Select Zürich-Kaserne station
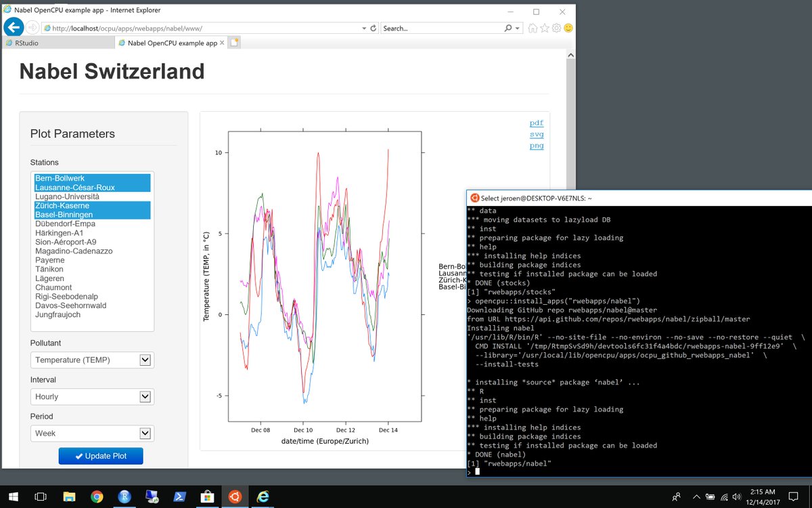The height and width of the screenshot is (508, 812). point(92,206)
